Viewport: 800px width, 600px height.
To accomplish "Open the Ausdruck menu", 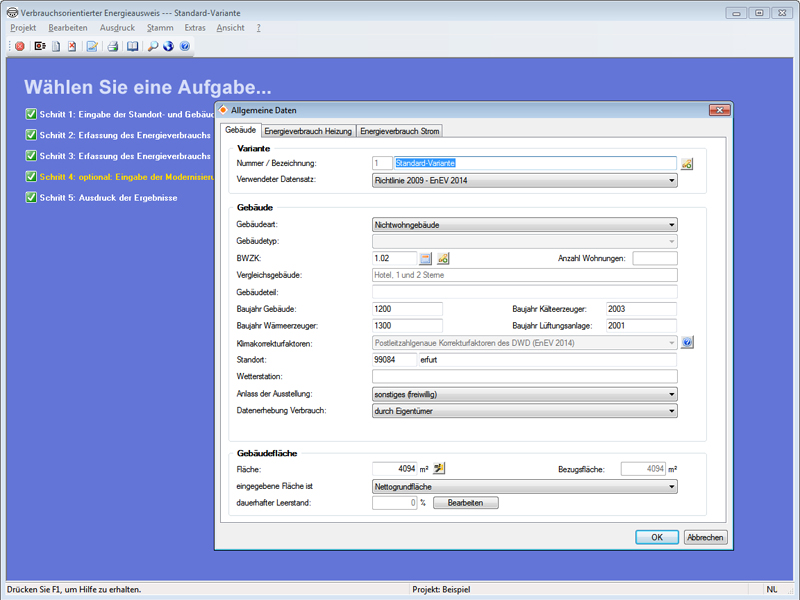I will pyautogui.click(x=117, y=28).
